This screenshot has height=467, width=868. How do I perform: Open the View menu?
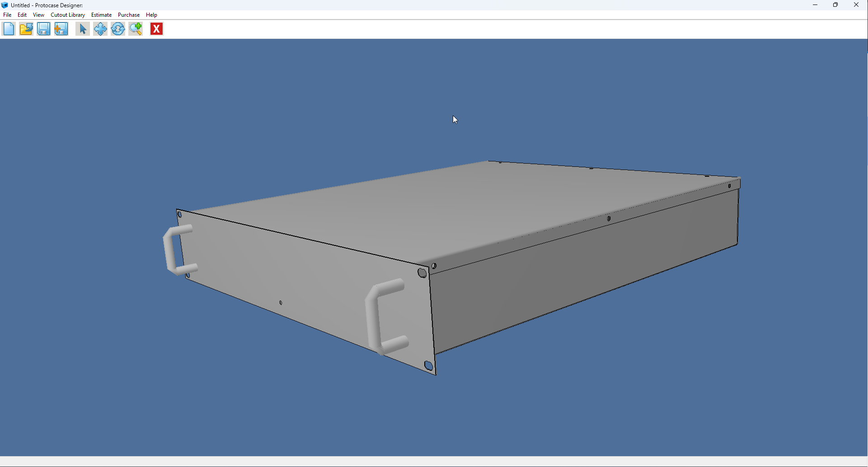pos(38,14)
